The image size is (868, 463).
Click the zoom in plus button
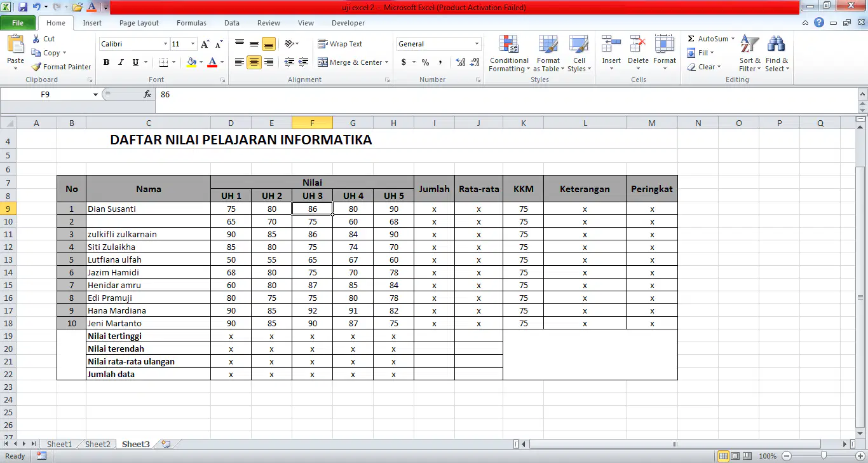coord(860,456)
